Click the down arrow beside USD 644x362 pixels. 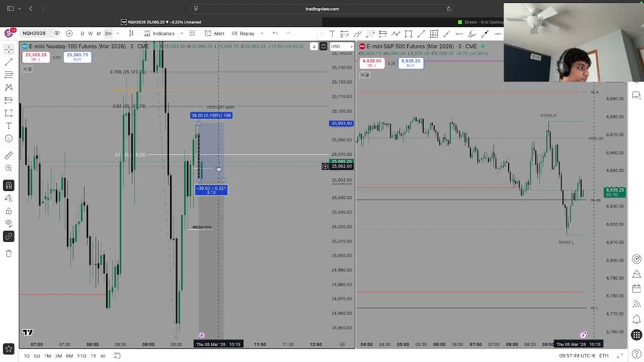point(314,46)
